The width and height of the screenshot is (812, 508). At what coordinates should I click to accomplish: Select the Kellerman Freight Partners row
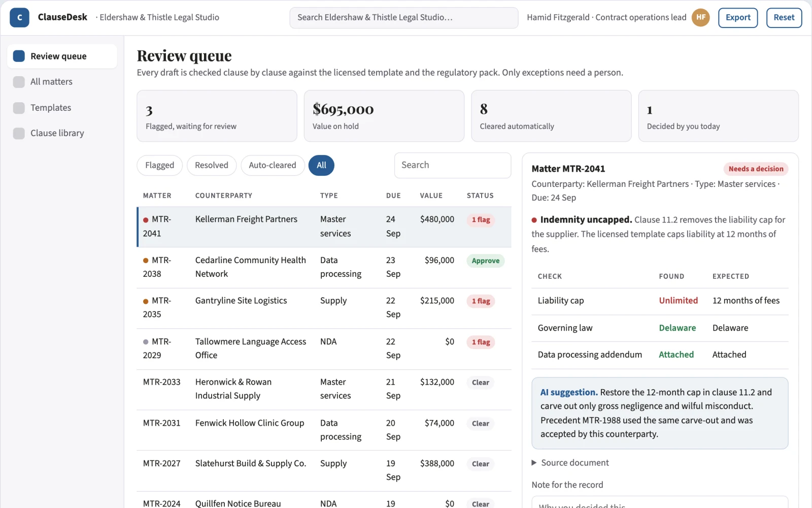pos(324,227)
